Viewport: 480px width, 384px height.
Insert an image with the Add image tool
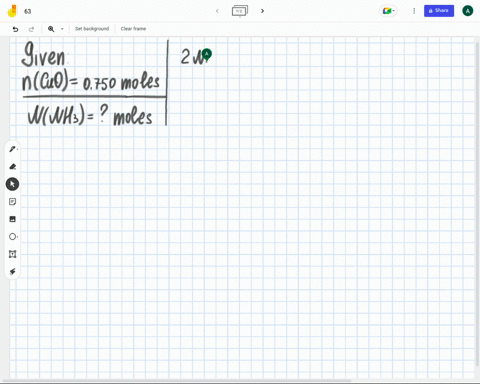(x=12, y=219)
